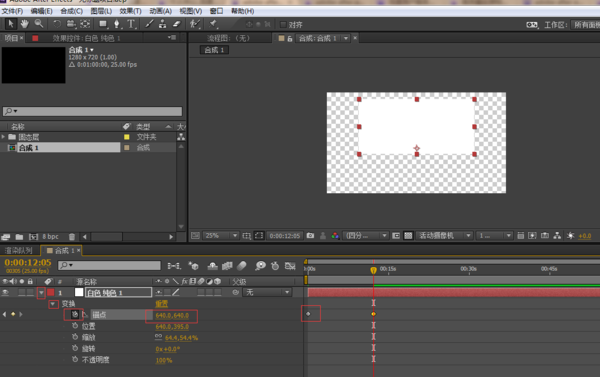Toggle scale constrain proportions link
This screenshot has height=377, width=600.
[158, 337]
